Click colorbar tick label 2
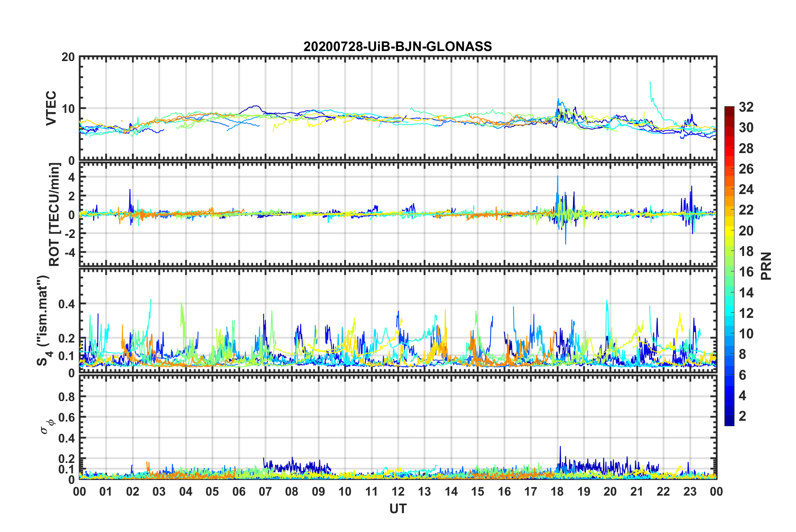796x532 pixels. tap(742, 416)
